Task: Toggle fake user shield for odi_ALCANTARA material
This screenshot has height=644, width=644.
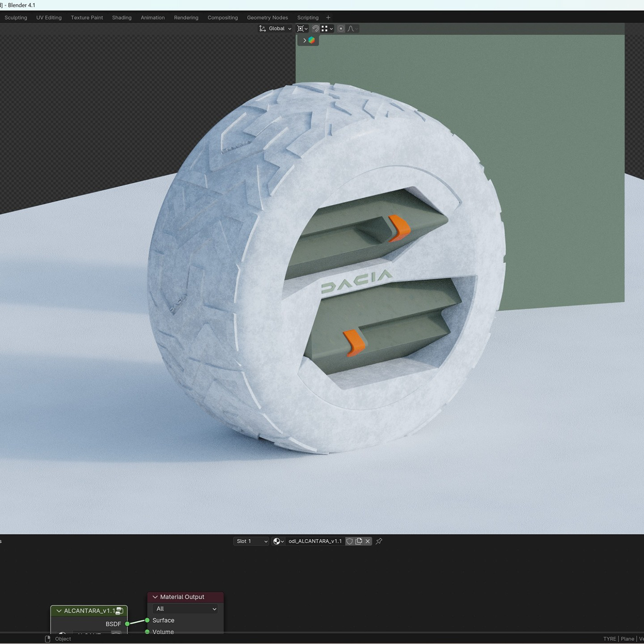Action: pos(350,541)
